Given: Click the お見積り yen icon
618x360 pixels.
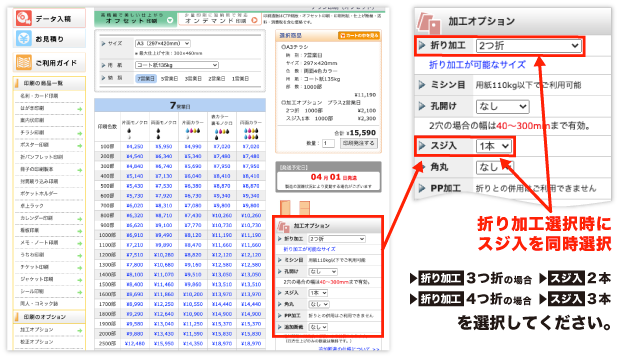Looking at the screenshot, I should tap(24, 38).
